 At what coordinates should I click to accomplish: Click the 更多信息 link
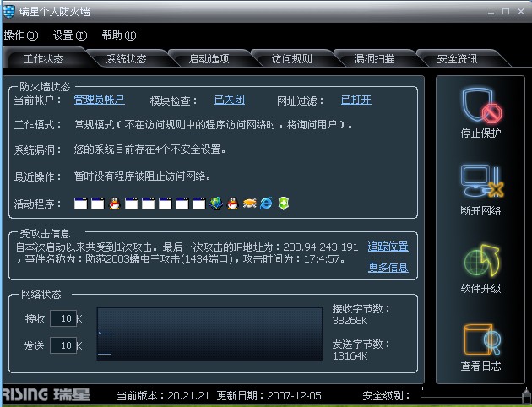pyautogui.click(x=388, y=268)
